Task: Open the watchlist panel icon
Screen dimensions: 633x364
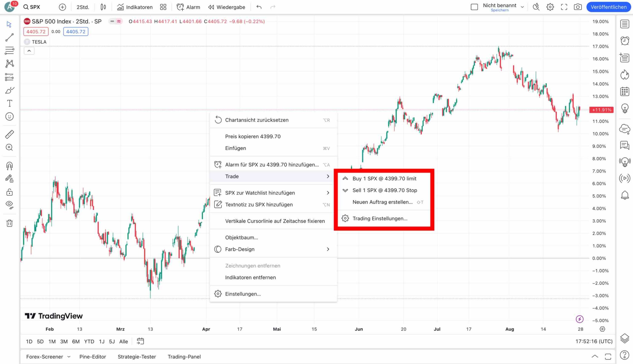Action: pyautogui.click(x=625, y=24)
